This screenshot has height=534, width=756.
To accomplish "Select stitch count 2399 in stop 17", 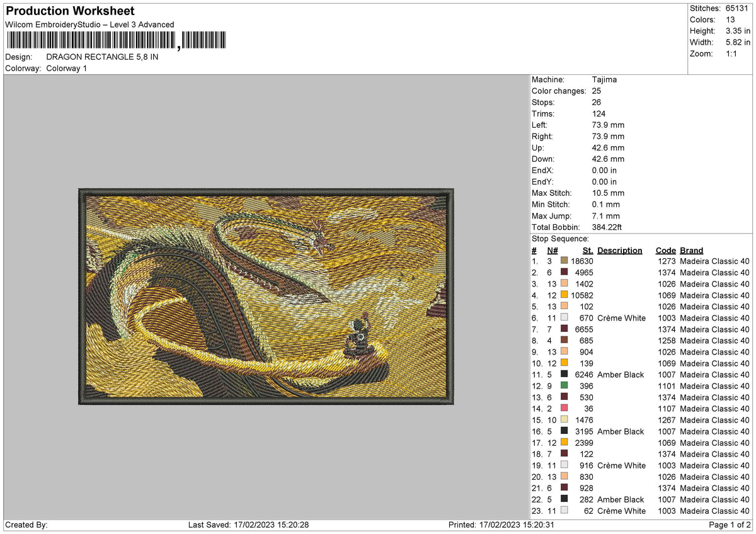I will tap(584, 442).
